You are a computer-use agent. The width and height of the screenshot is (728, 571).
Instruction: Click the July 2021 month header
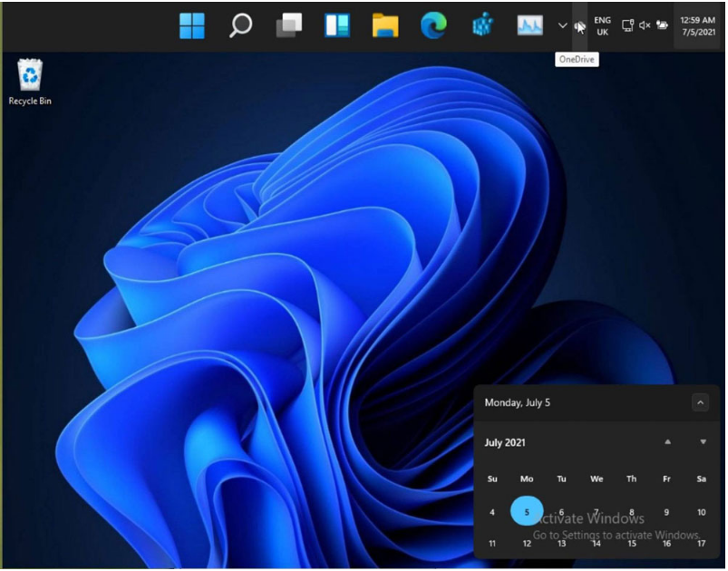coord(505,443)
